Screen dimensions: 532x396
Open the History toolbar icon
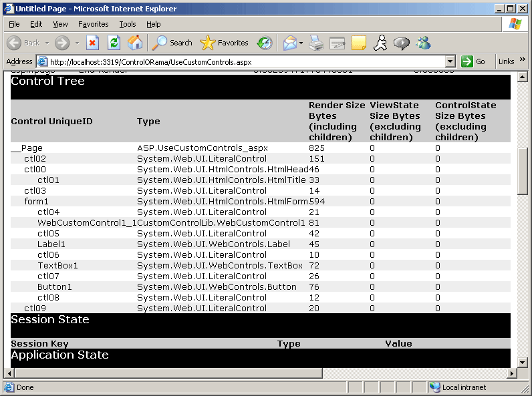(265, 43)
